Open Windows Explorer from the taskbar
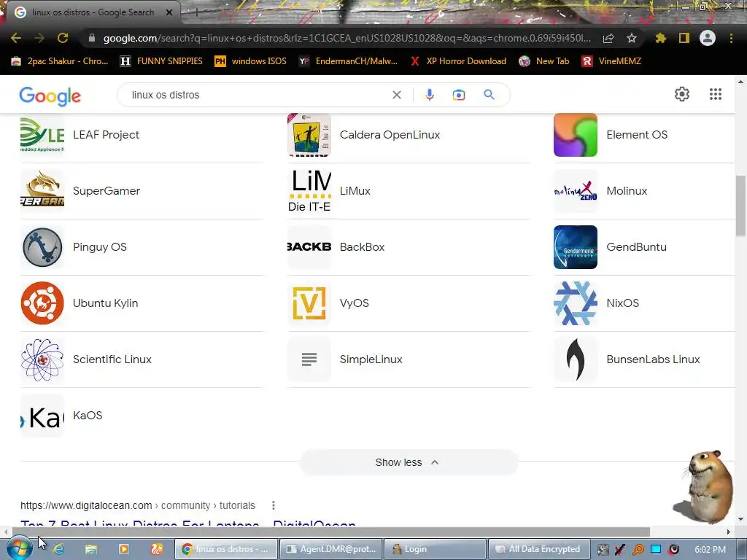747x560 pixels. tap(91, 549)
